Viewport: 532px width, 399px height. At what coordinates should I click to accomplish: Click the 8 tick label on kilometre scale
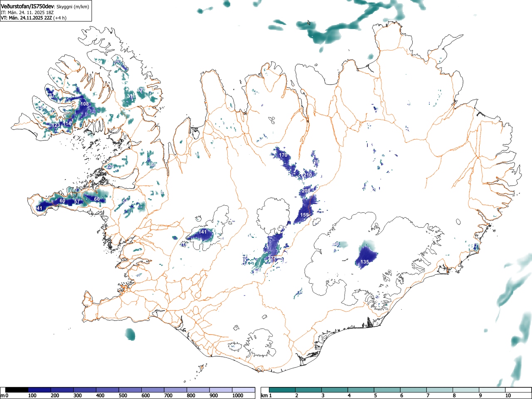[x=454, y=396]
